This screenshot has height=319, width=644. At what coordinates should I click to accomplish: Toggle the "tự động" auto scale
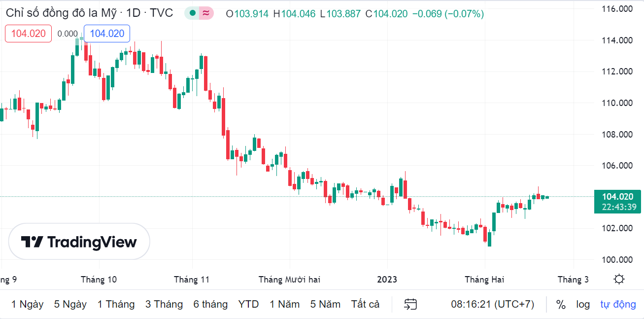click(x=618, y=304)
